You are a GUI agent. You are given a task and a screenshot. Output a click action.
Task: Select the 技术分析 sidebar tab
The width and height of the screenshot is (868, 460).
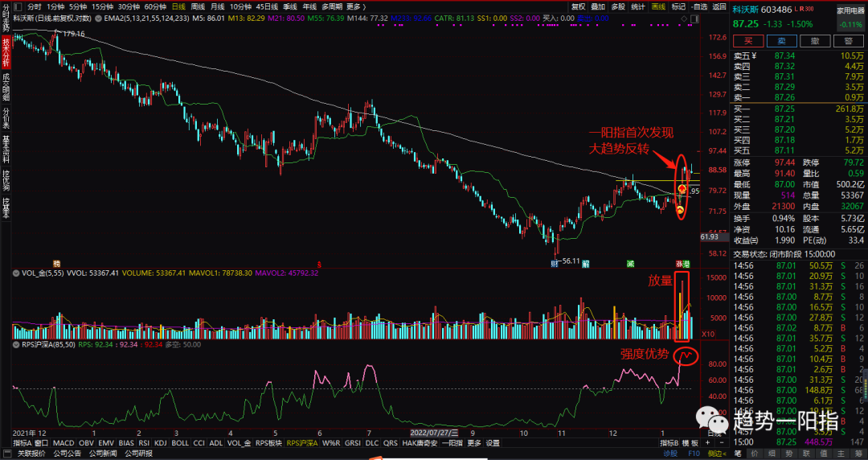click(x=6, y=51)
